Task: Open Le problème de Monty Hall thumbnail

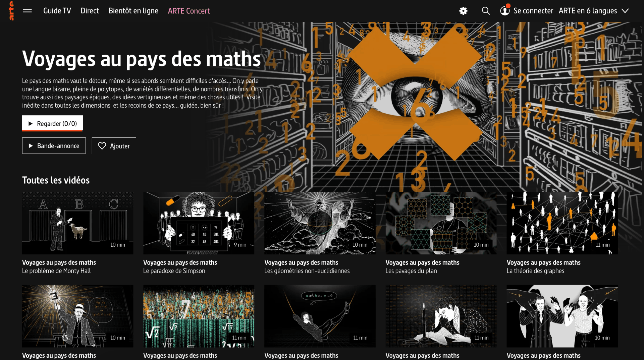Action: (78, 223)
